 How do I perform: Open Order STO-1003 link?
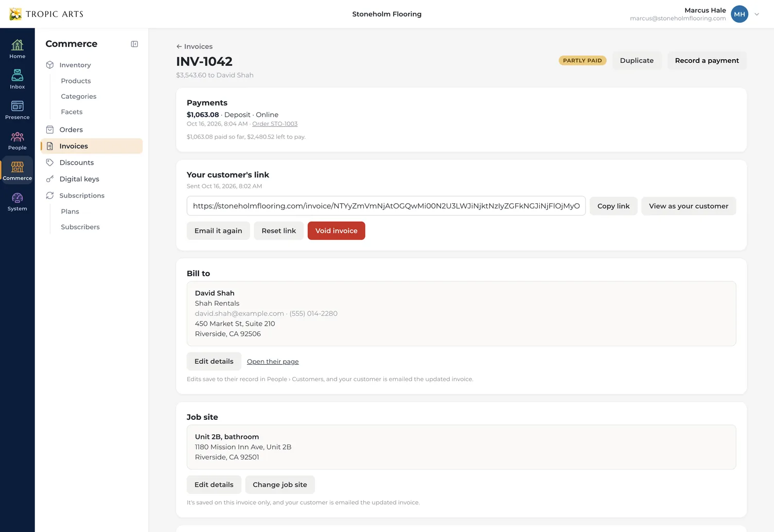275,124
